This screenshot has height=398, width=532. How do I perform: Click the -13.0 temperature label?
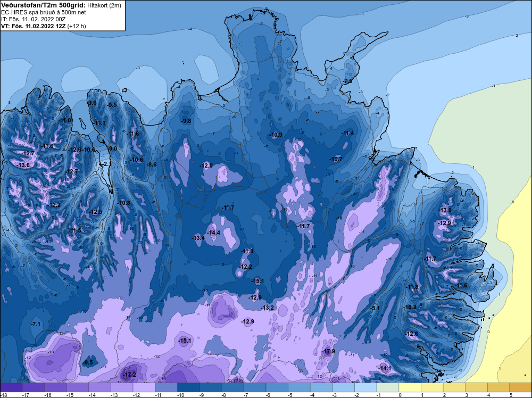click(x=445, y=210)
